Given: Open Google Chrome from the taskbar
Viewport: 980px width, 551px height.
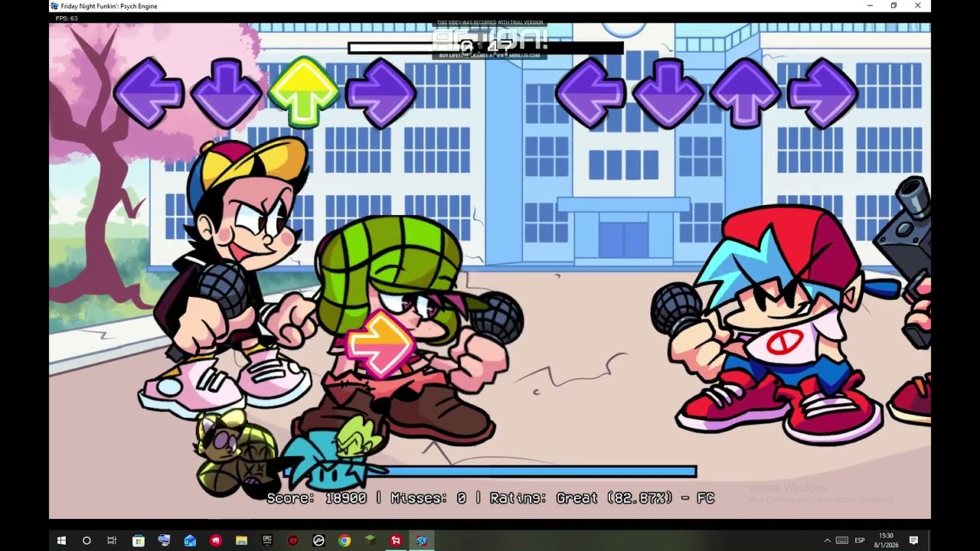Looking at the screenshot, I should coord(345,540).
